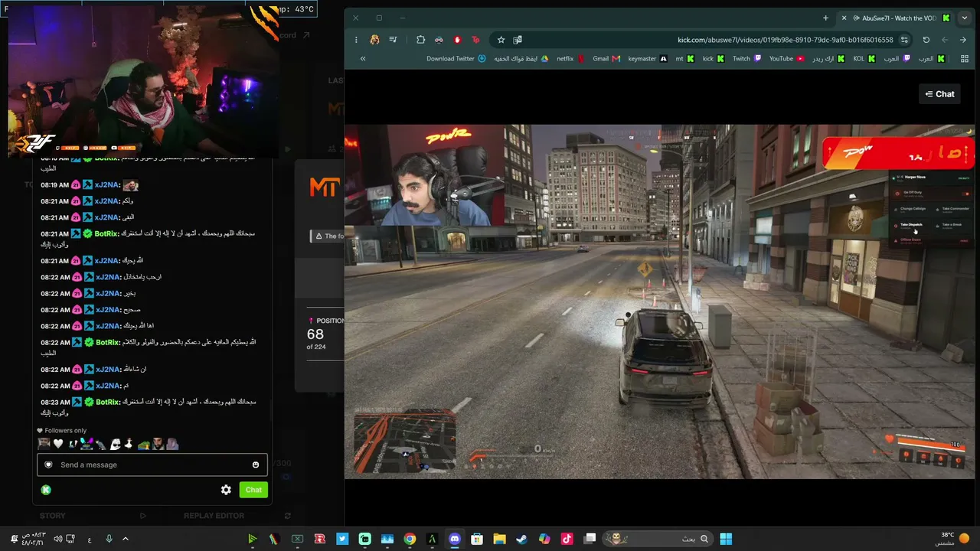Open Windows Start menu
The image size is (980, 551).
pos(726,539)
